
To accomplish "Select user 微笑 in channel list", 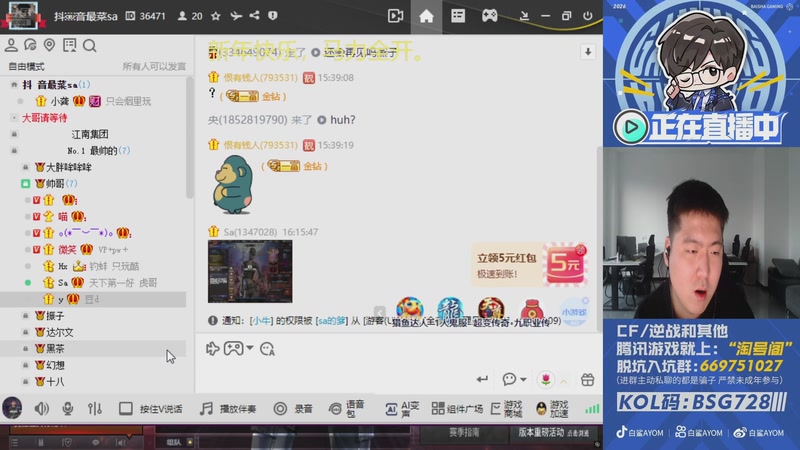I will click(67, 249).
